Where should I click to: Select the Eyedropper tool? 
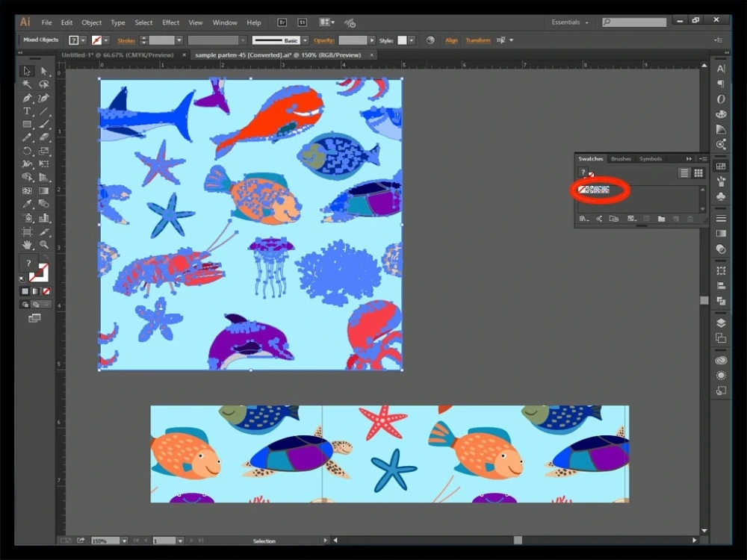click(x=27, y=204)
